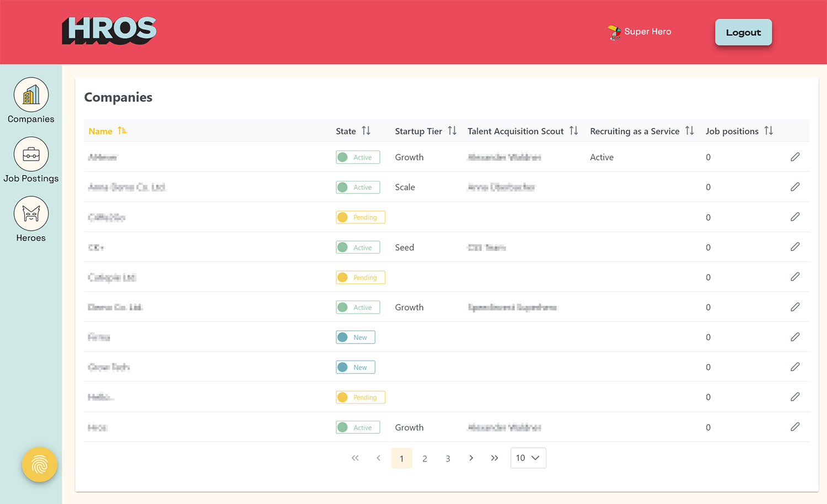Edit the company row with Scale tier
Viewport: 827px width, 504px height.
click(x=795, y=187)
